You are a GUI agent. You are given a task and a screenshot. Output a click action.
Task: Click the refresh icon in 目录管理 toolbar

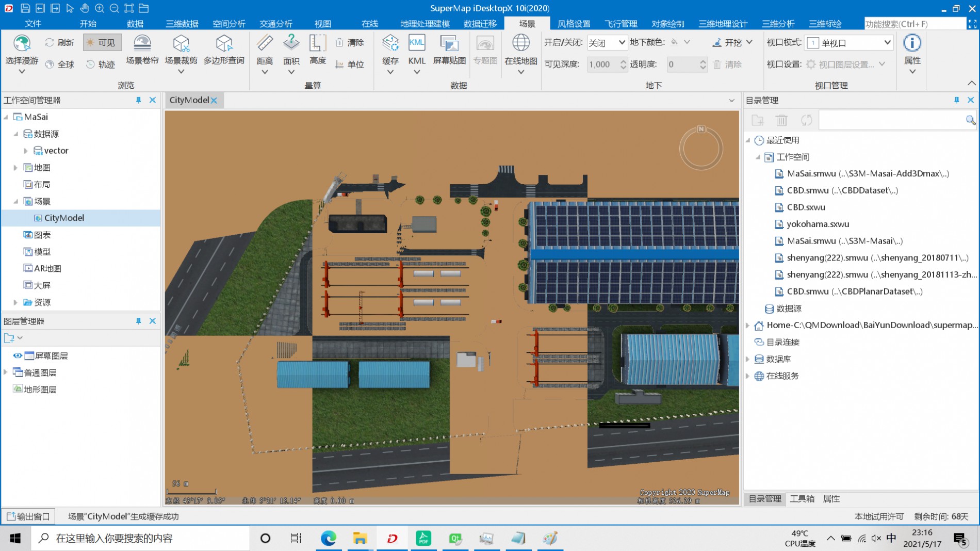pyautogui.click(x=806, y=120)
